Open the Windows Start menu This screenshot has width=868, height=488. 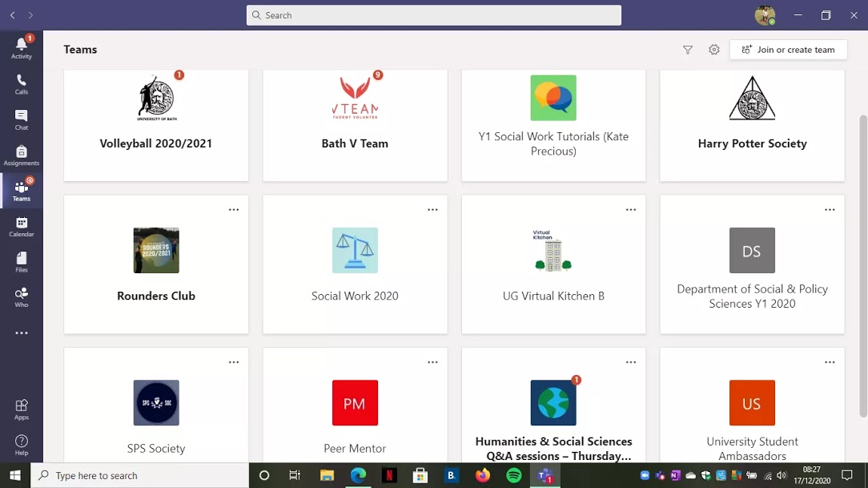coord(15,475)
